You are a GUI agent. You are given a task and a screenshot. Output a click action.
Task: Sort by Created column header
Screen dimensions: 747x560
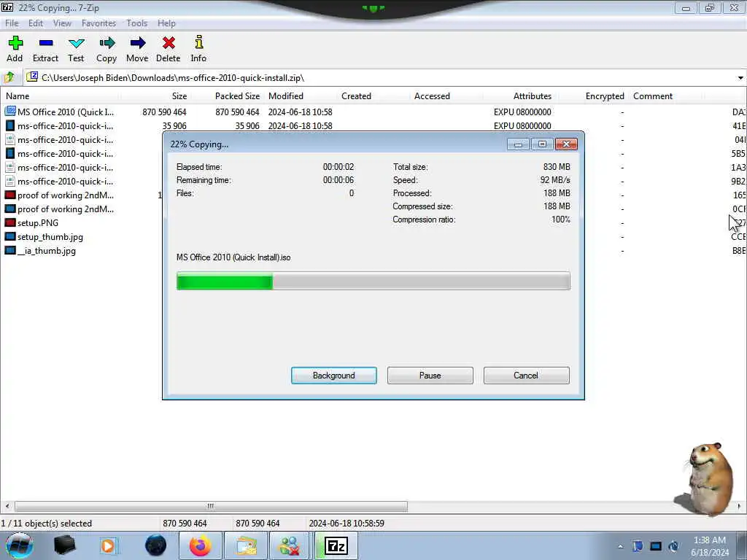click(373, 96)
